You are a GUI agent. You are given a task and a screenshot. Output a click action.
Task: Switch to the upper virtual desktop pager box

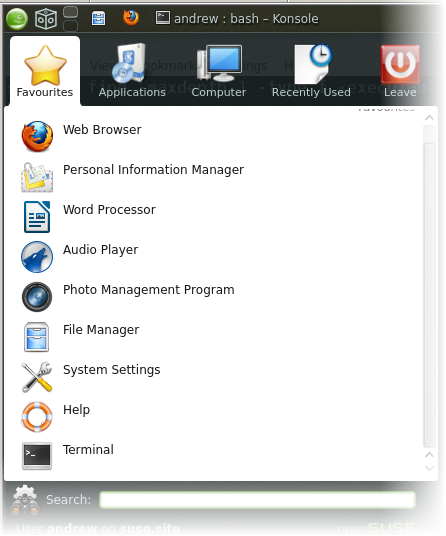(x=70, y=12)
